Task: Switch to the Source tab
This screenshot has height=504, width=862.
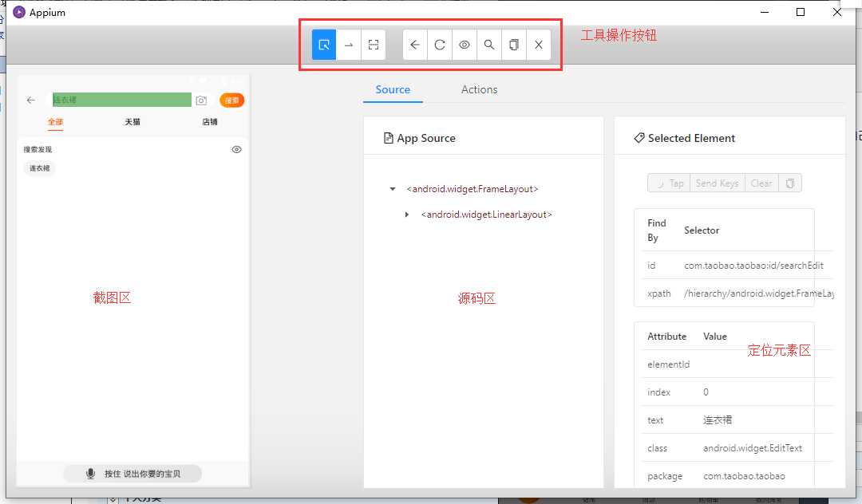Action: click(393, 89)
